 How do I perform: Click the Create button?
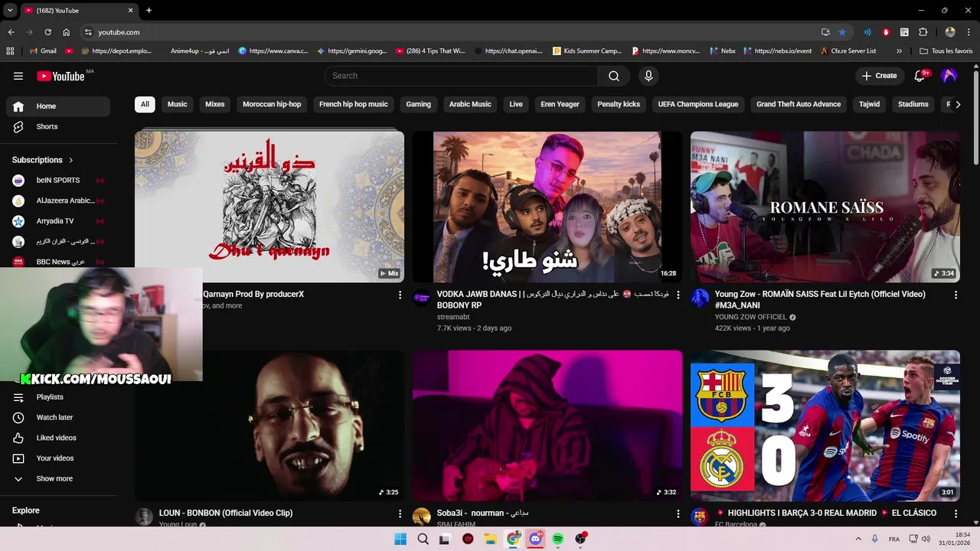[879, 76]
